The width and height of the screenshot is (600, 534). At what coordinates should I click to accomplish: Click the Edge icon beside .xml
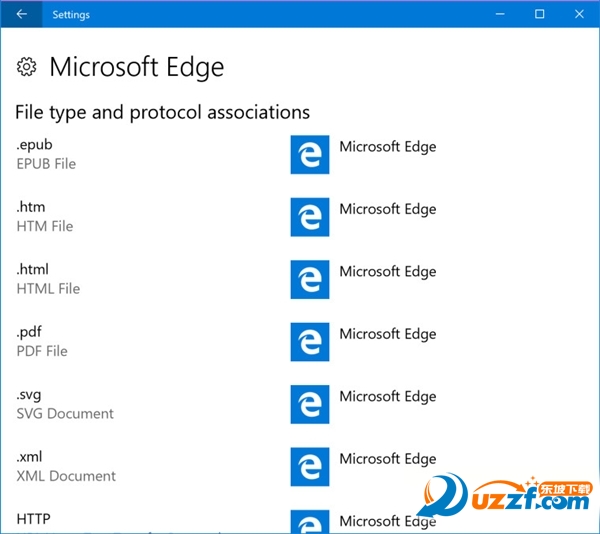(x=310, y=467)
